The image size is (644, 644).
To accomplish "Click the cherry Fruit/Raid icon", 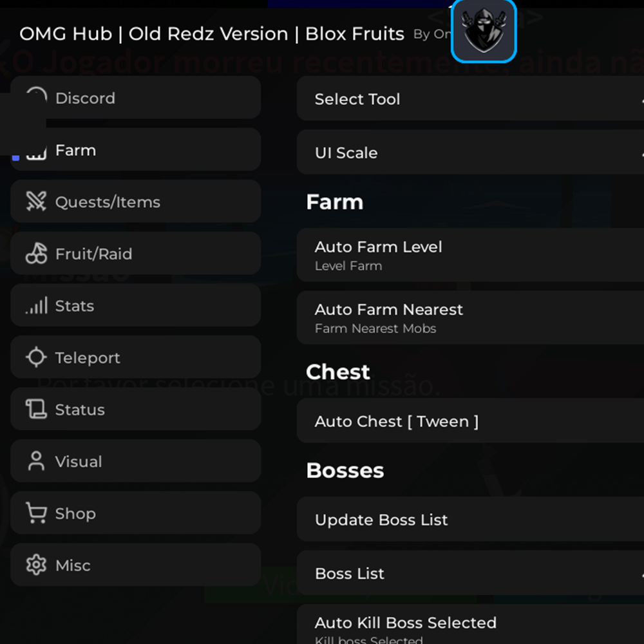I will 35,254.
